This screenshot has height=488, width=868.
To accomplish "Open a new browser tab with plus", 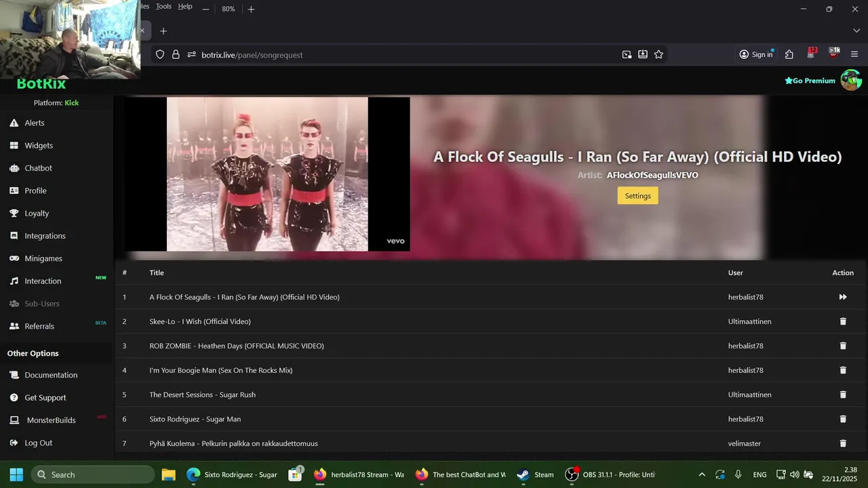I will (x=163, y=31).
